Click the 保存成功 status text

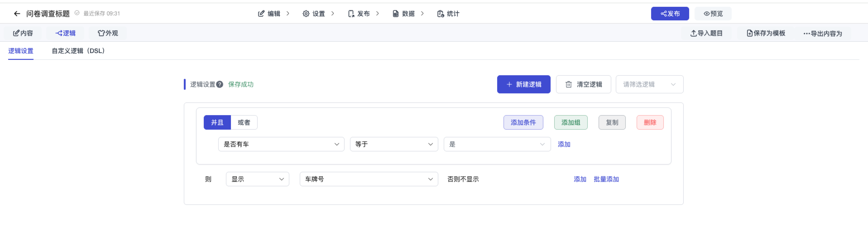[x=240, y=84]
